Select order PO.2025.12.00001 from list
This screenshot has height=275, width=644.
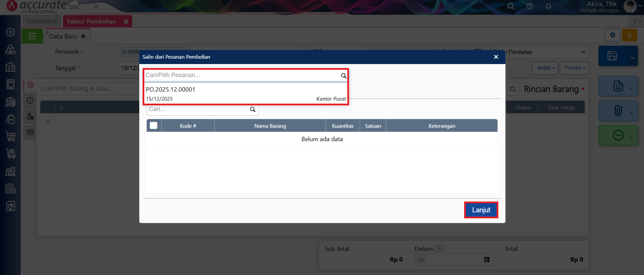pyautogui.click(x=246, y=94)
